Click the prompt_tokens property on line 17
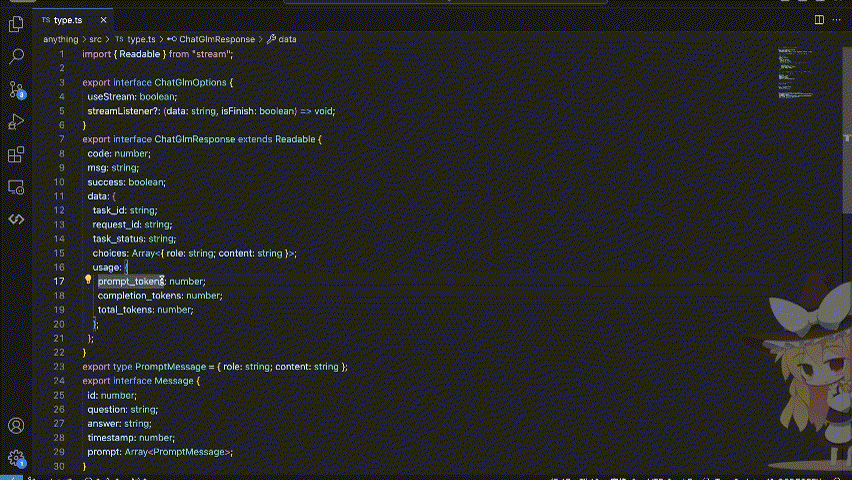 130,282
